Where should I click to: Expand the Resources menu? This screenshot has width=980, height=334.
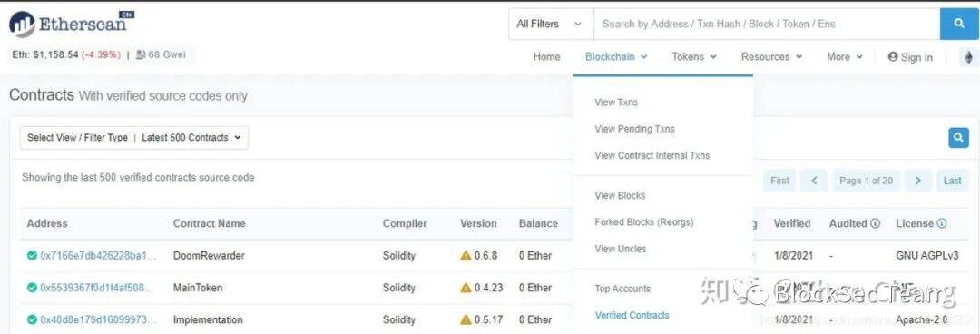point(771,57)
